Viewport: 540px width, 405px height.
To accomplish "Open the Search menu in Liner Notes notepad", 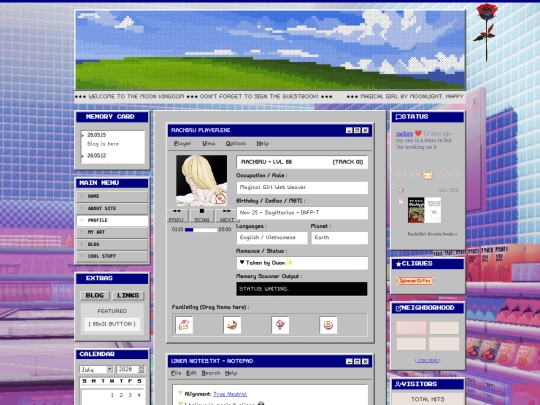I will 210,373.
